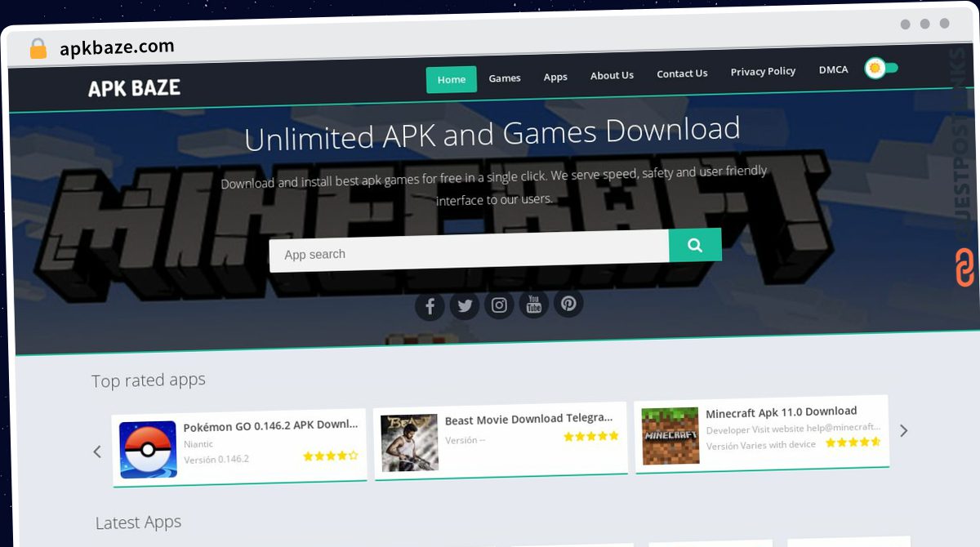Open the Privacy Policy page
Screen dimensions: 980x547
763,72
